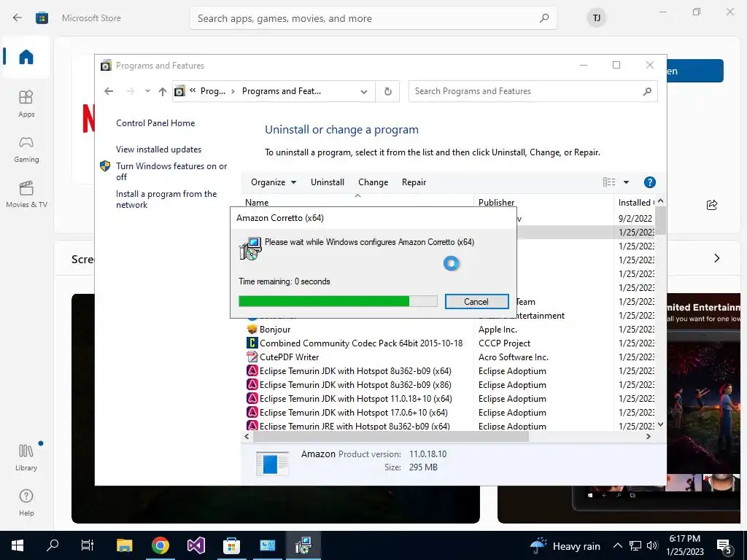Click the volume icon in system tray
The width and height of the screenshot is (747, 560).
pyautogui.click(x=652, y=545)
